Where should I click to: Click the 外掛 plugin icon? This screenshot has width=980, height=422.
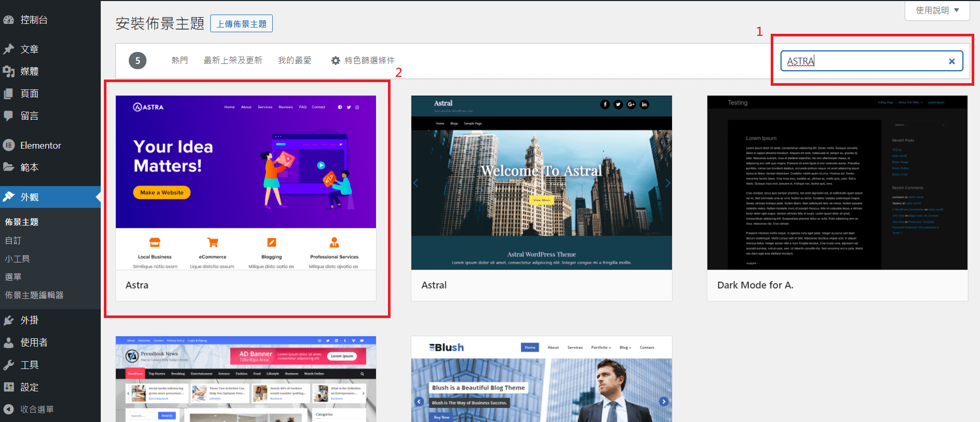[x=9, y=320]
